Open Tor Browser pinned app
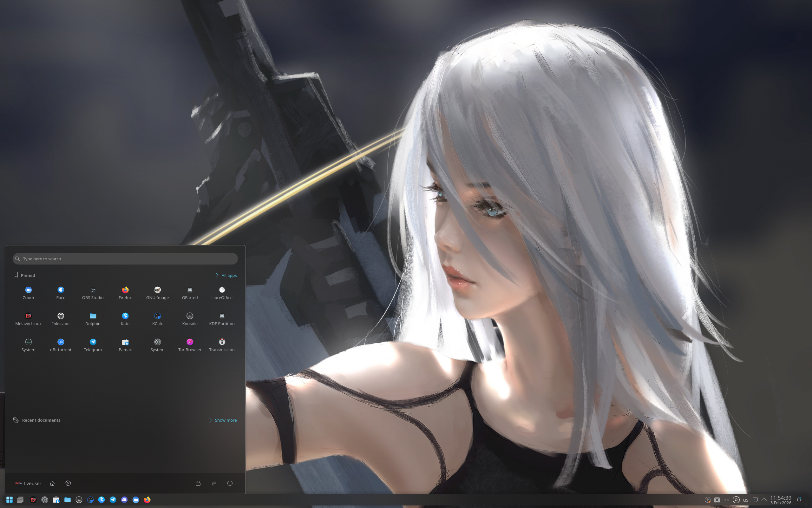 (x=190, y=345)
